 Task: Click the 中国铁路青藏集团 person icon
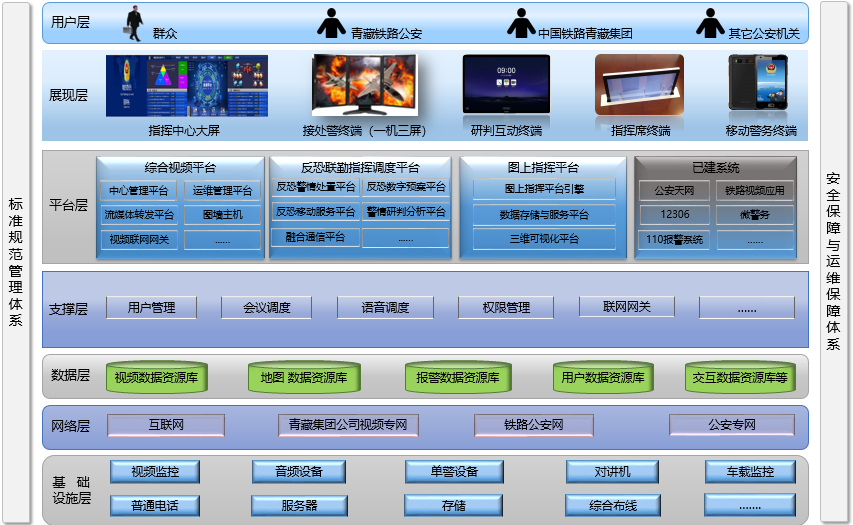click(520, 23)
